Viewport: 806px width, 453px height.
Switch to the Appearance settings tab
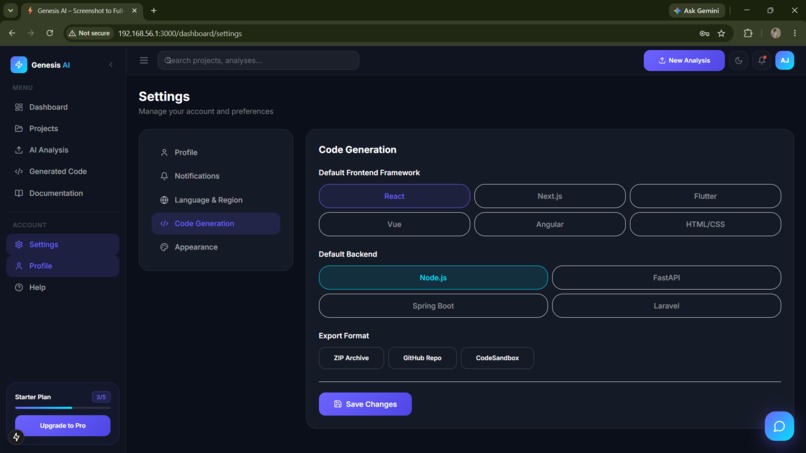[216, 247]
